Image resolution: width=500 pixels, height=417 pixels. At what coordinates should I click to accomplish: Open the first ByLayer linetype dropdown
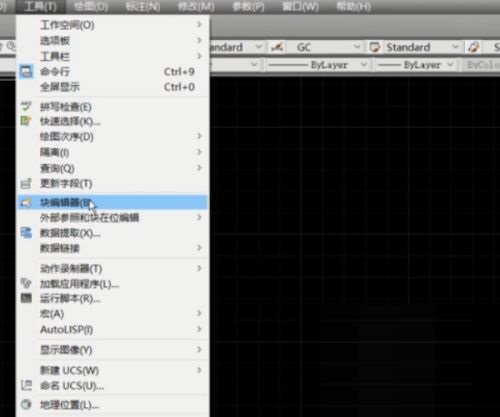[364, 64]
